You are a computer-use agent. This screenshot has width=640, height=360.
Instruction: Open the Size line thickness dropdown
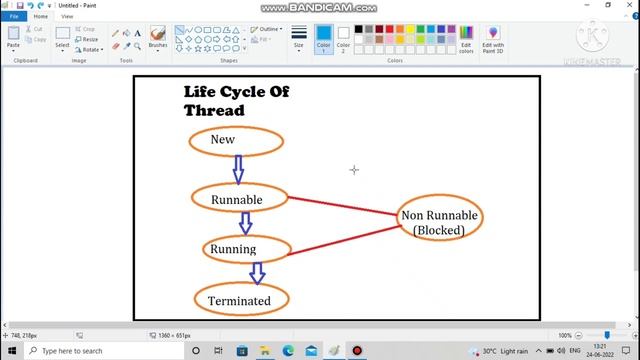(x=299, y=39)
